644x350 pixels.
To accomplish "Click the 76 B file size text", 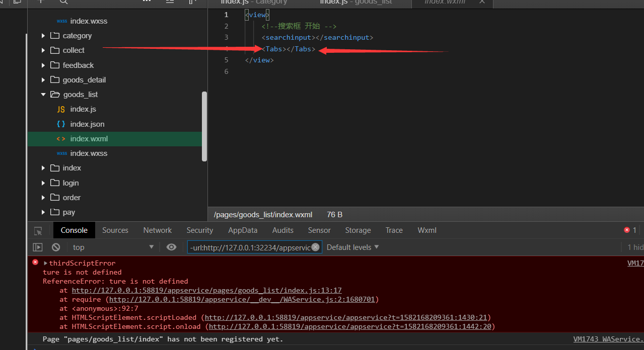I will tap(334, 215).
